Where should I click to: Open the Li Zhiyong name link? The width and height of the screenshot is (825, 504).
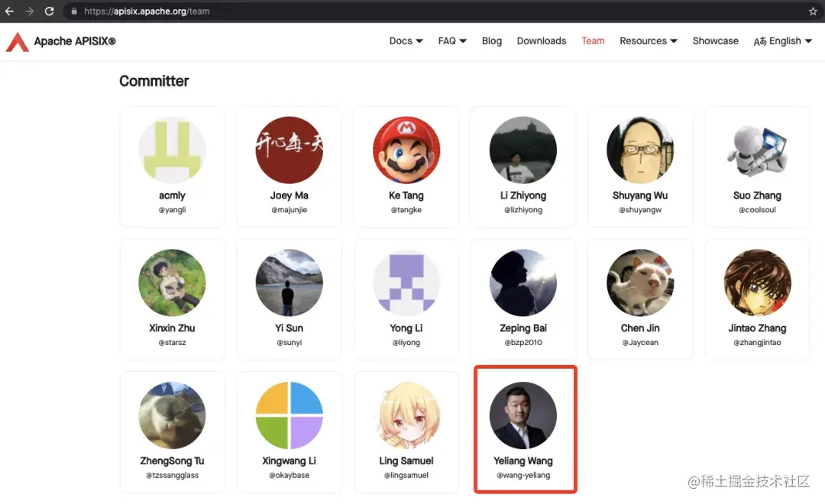point(523,195)
